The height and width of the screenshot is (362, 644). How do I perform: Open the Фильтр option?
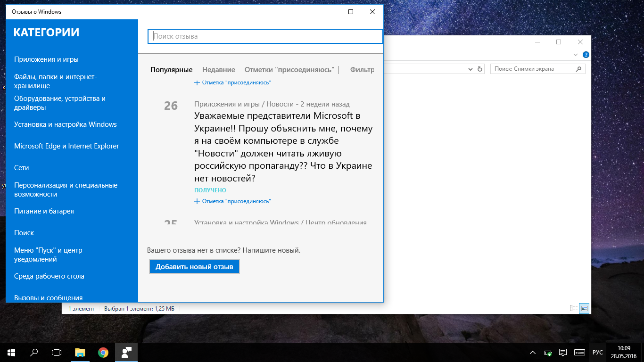click(x=362, y=70)
